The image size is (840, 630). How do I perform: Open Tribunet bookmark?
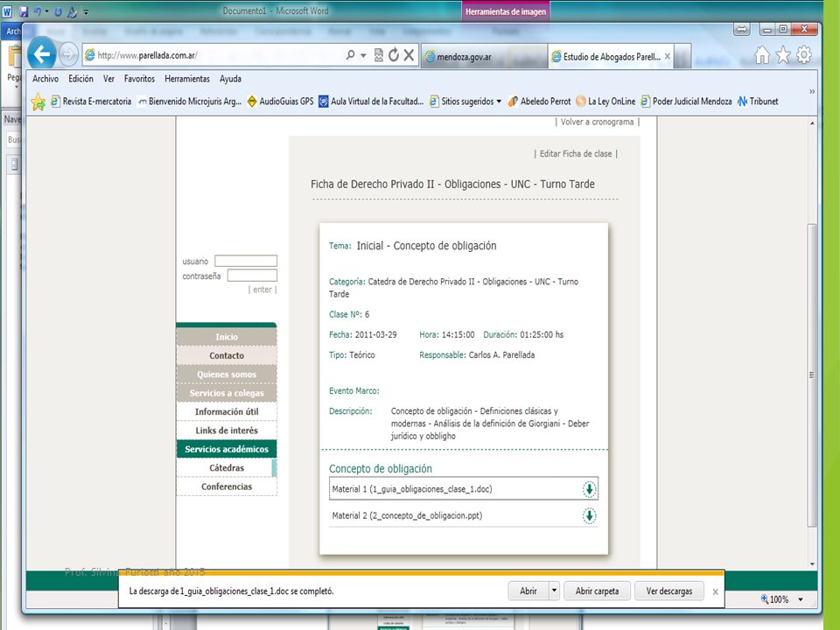tap(758, 101)
